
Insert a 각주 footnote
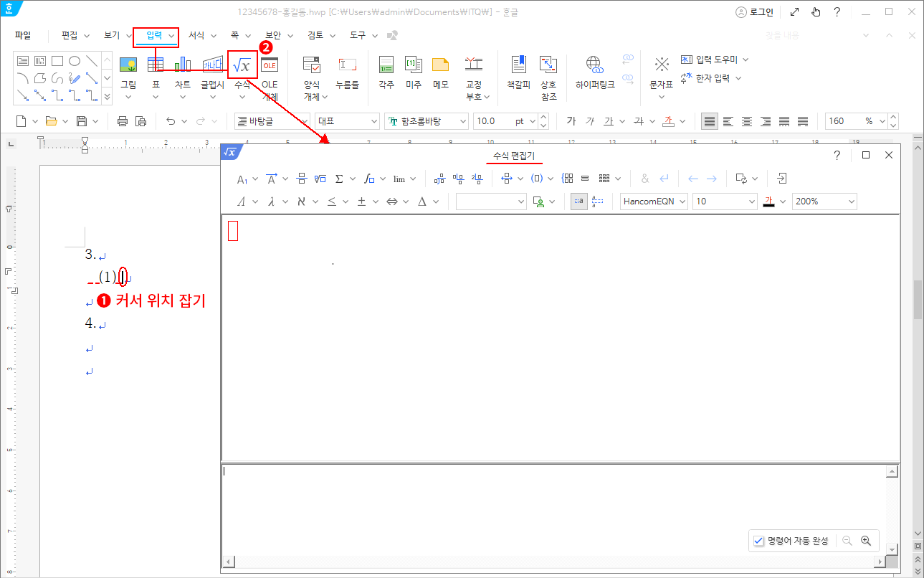pos(386,65)
